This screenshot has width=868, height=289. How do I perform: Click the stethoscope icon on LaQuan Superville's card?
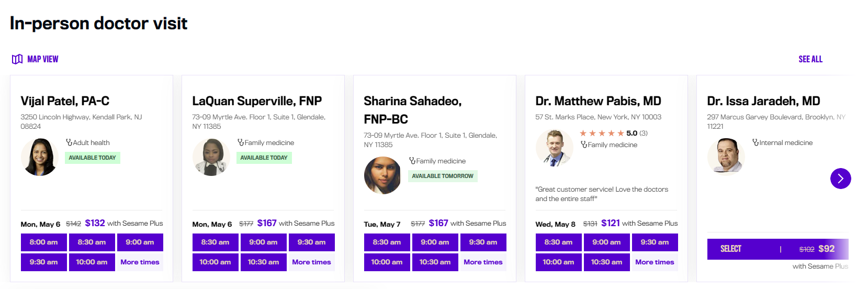[x=241, y=142]
